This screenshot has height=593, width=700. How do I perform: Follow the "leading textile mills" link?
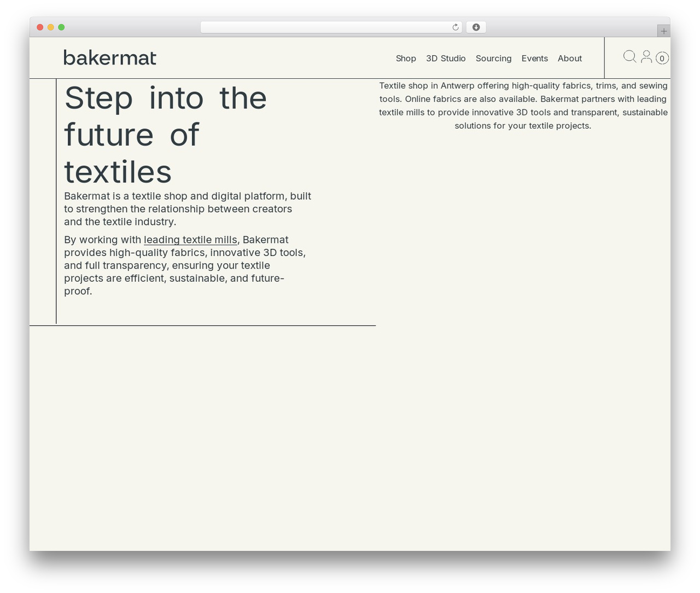click(x=190, y=240)
